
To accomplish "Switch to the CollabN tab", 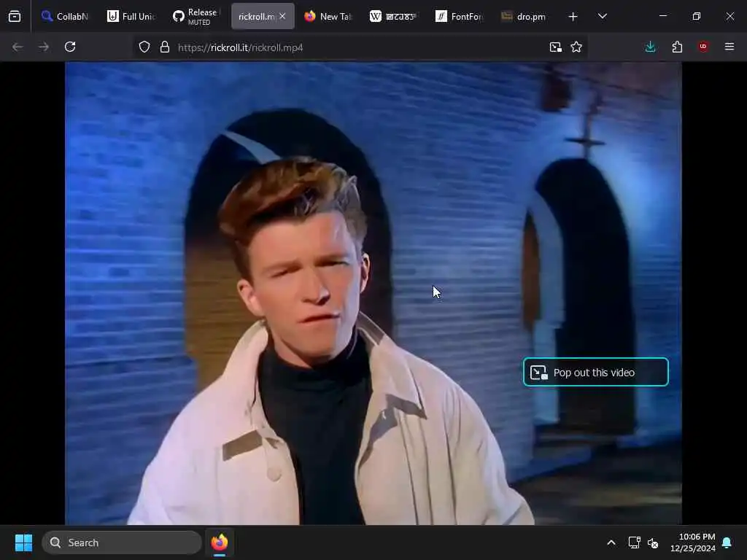I will pos(65,16).
